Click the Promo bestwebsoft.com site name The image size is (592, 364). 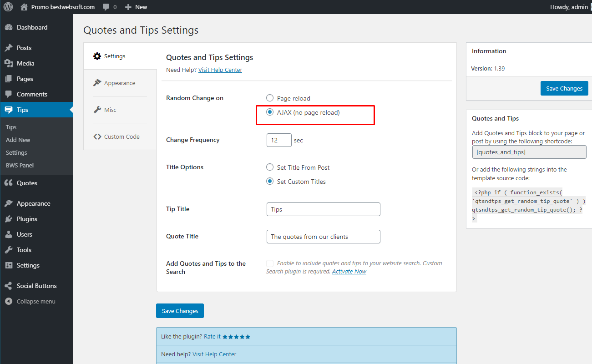(63, 7)
